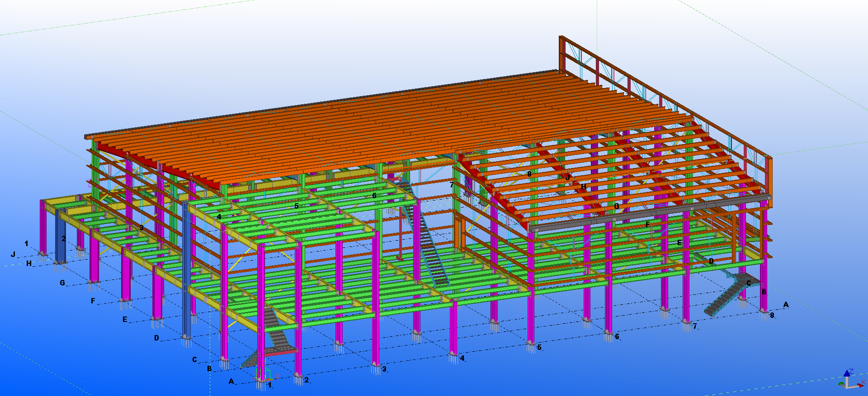Select the gray eave beam on the right roof
Image resolution: width=868 pixels, height=396 pixels.
click(x=646, y=214)
